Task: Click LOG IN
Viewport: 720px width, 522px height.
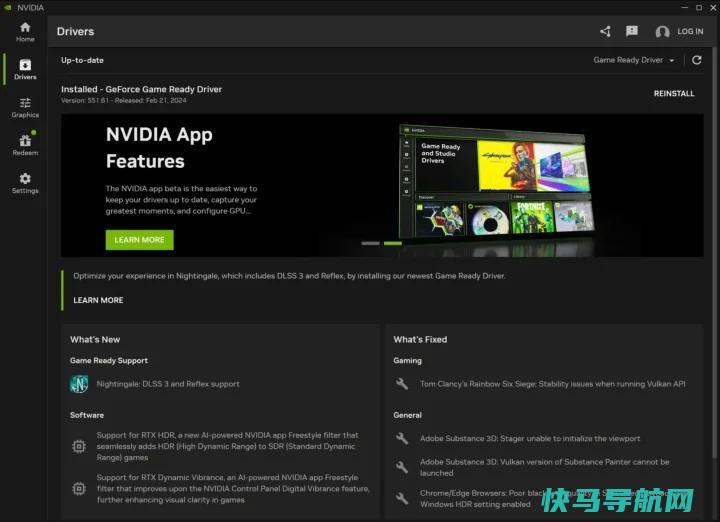Action: pos(690,32)
